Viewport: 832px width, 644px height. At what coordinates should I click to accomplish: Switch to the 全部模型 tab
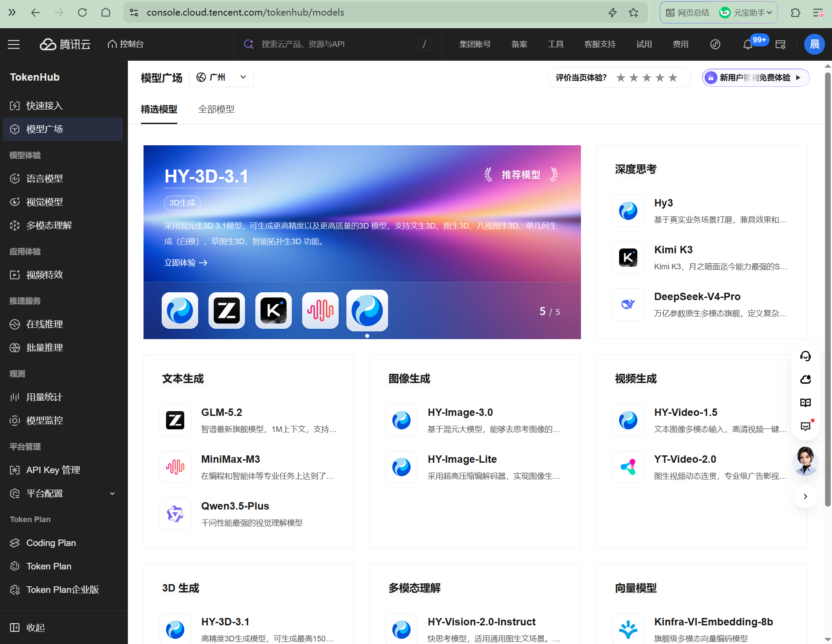pos(216,109)
